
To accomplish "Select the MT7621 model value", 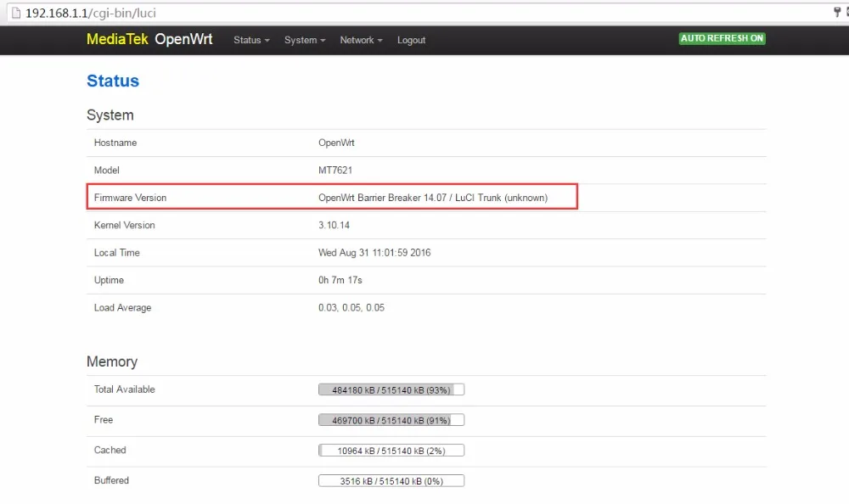I will [335, 170].
